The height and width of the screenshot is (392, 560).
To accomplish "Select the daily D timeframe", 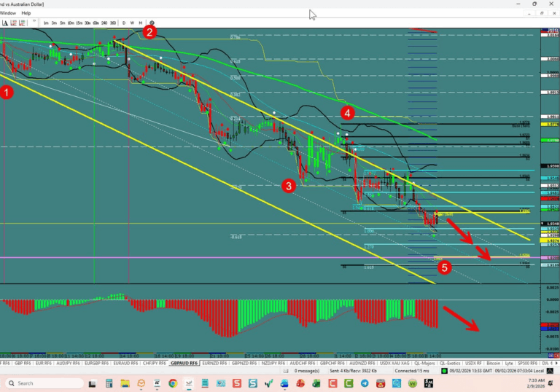I will (x=124, y=23).
